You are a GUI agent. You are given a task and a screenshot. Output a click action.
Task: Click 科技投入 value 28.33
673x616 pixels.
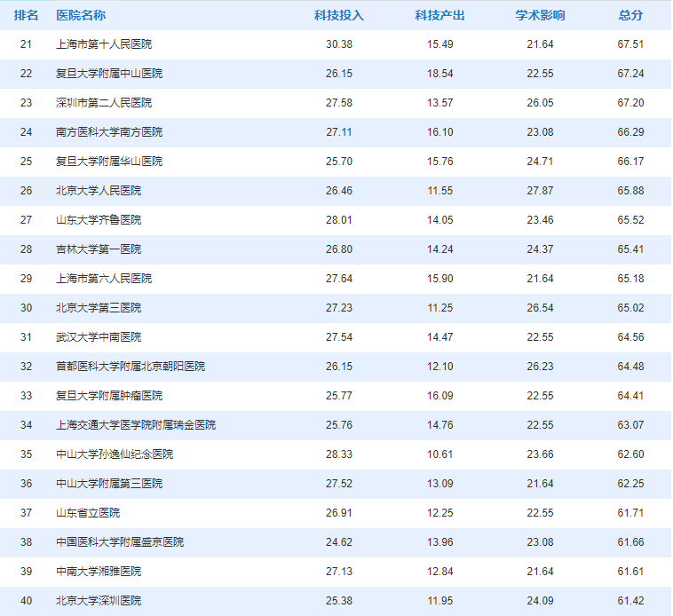click(339, 454)
